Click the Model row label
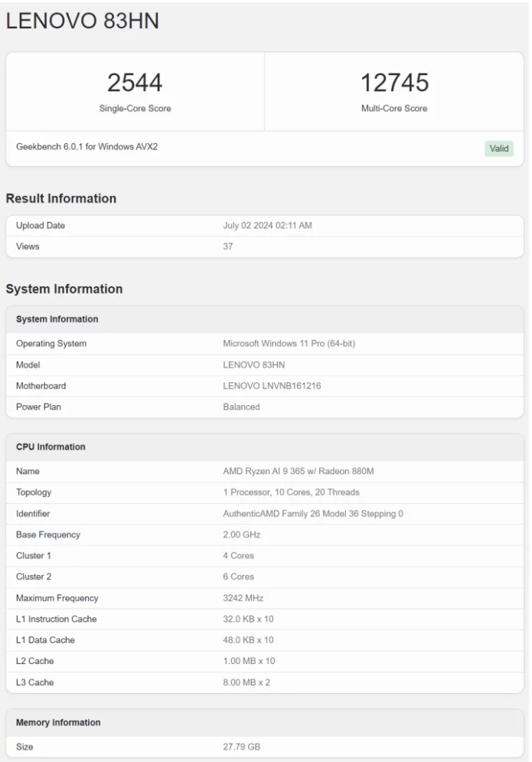Screen dimensions: 532x762 point(28,365)
